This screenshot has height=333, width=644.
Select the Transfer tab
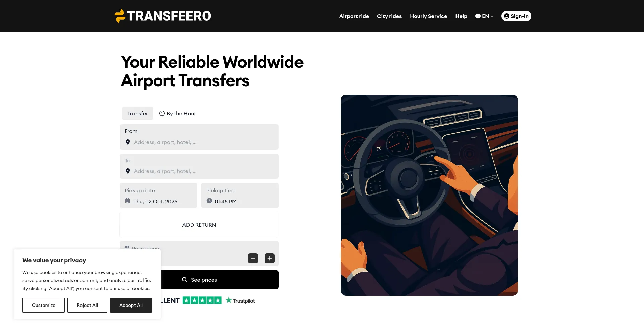[138, 113]
